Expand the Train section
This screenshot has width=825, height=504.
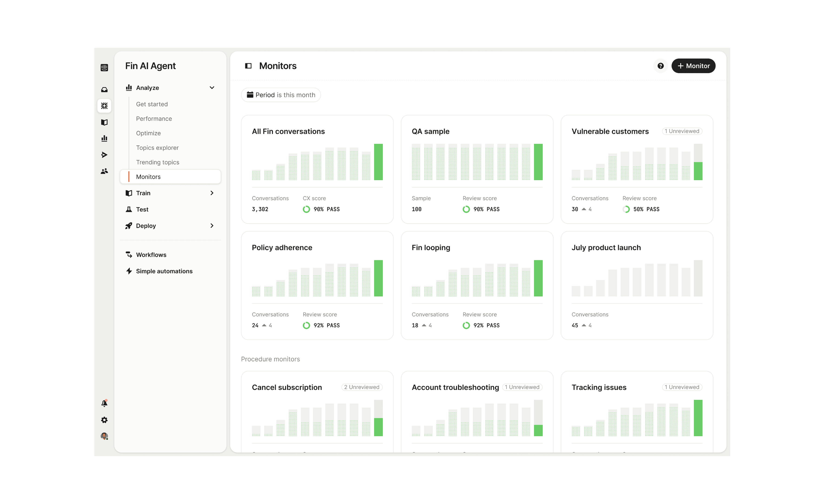pos(212,193)
